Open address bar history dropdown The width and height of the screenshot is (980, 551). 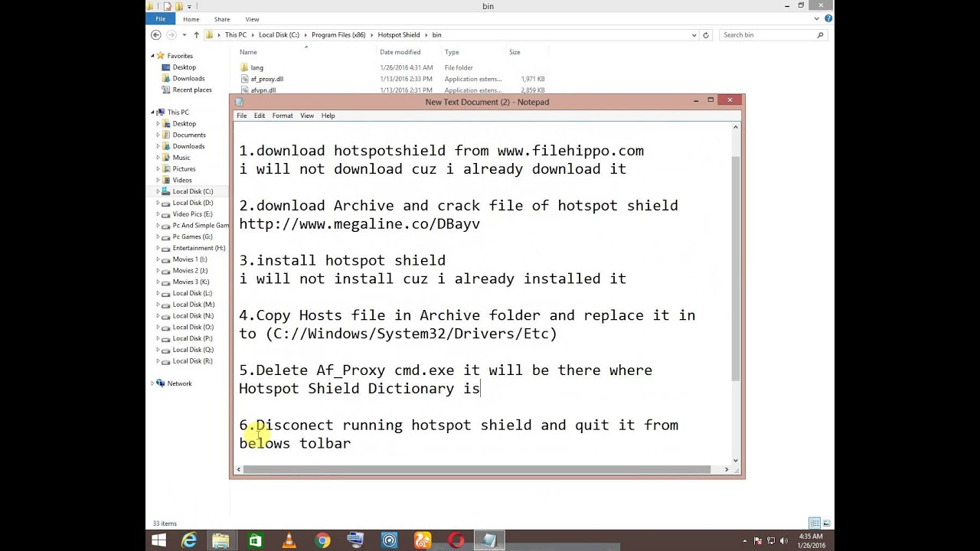694,34
